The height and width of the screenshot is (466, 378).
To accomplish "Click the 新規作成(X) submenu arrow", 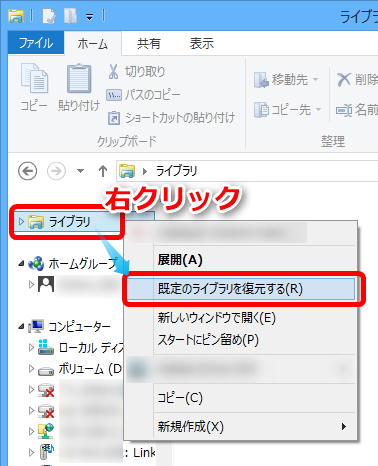I will coord(344,427).
